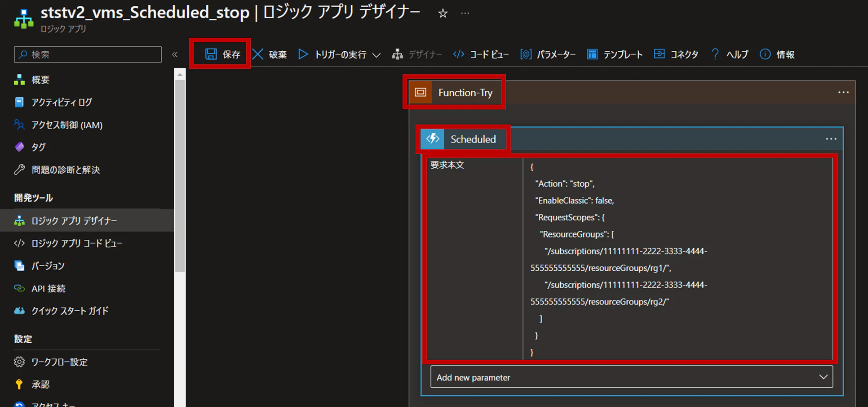Open パラメーター from the toolbar
The width and height of the screenshot is (868, 407).
click(x=548, y=54)
